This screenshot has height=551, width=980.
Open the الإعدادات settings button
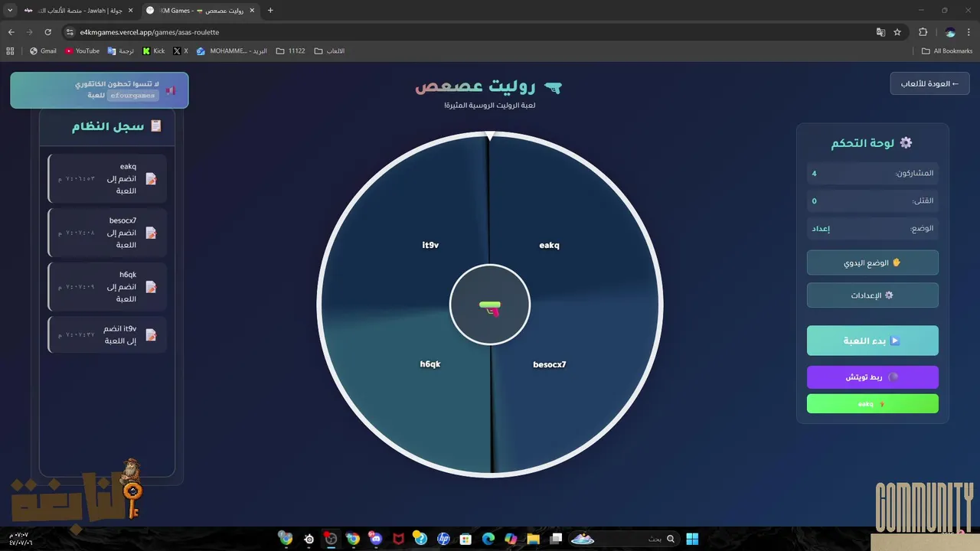872,295
